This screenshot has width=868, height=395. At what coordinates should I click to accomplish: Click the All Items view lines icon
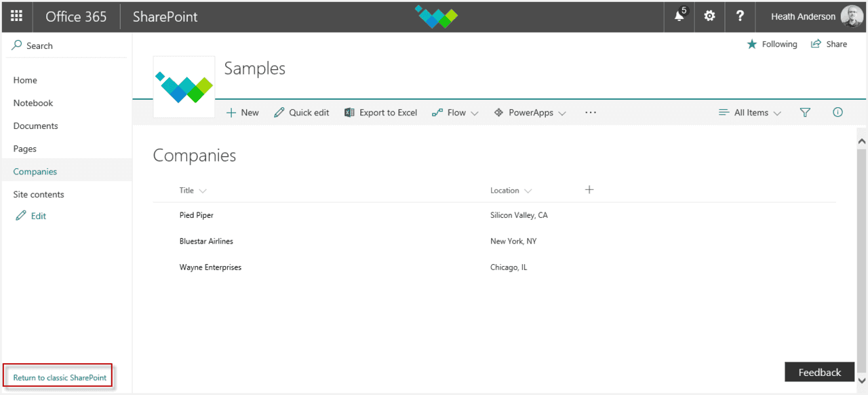(x=724, y=113)
